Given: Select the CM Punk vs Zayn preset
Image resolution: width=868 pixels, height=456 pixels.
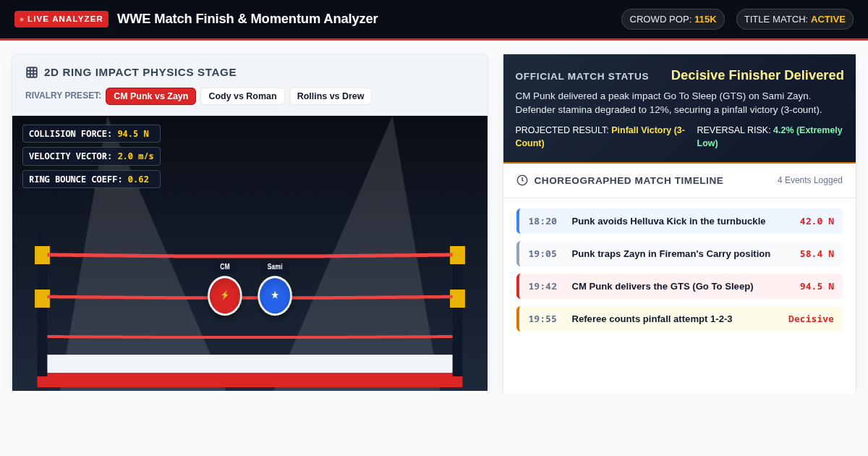Looking at the screenshot, I should pos(150,96).
